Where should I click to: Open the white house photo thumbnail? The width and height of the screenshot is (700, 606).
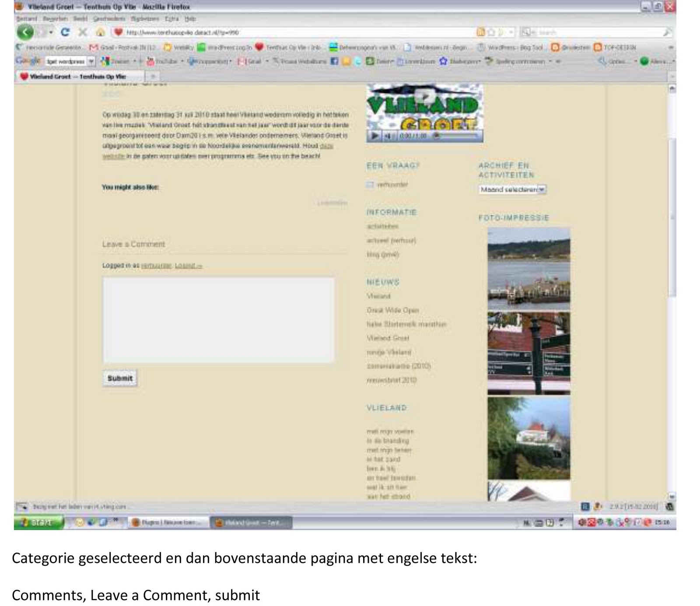529,438
